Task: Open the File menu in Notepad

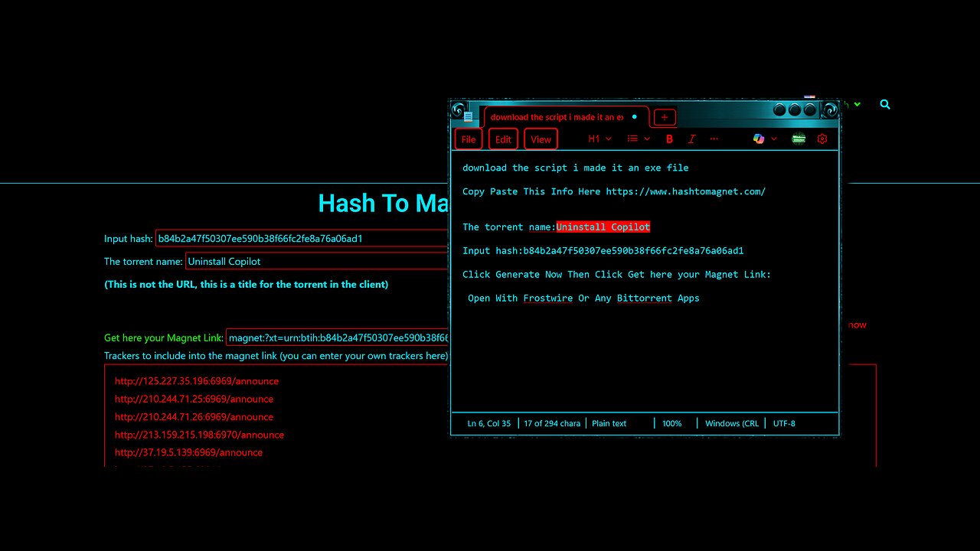Action: pyautogui.click(x=469, y=139)
